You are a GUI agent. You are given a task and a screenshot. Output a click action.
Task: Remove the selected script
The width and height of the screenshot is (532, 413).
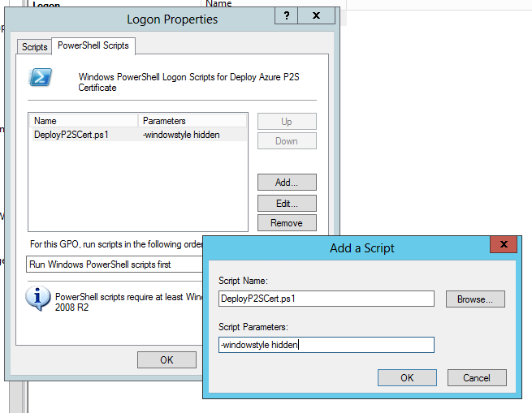click(287, 223)
